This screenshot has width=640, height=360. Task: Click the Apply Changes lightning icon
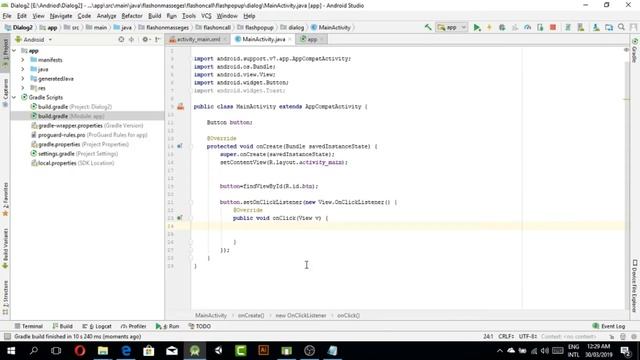[x=489, y=27]
